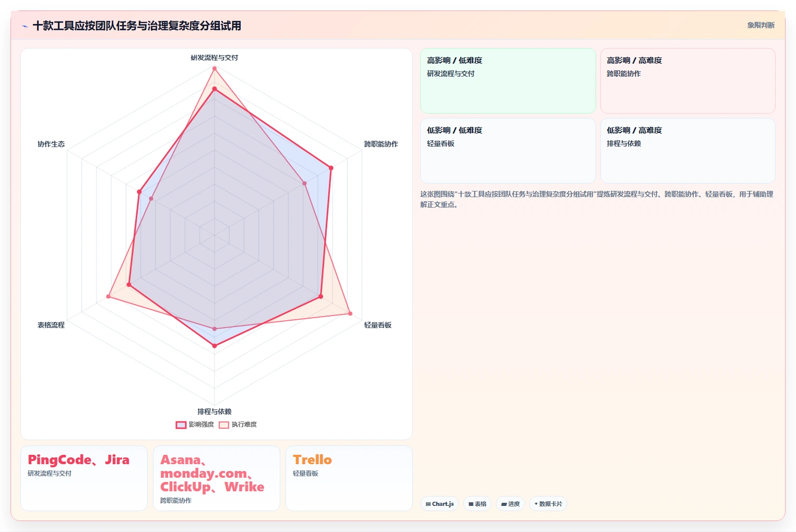Click 排程与依赖 text in the quadrant card
Image resolution: width=796 pixels, height=532 pixels.
click(x=624, y=143)
